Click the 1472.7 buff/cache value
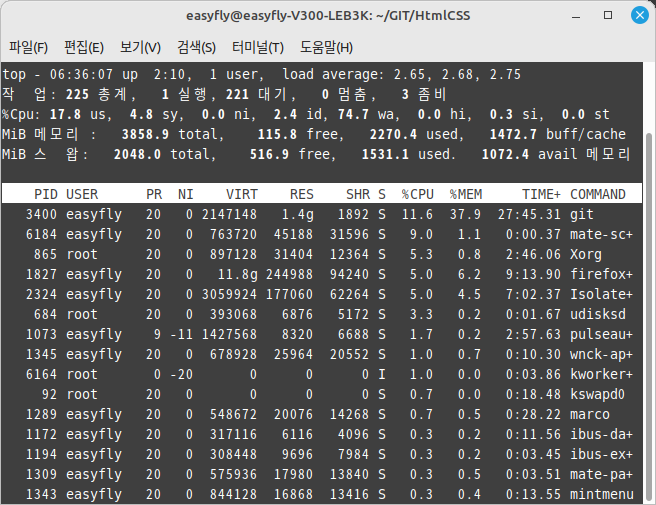The width and height of the screenshot is (656, 505). (x=558, y=134)
